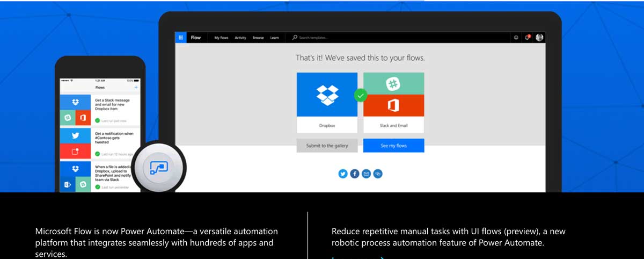This screenshot has height=259, width=644.
Task: Share via the email envelope icon
Action: [367, 174]
